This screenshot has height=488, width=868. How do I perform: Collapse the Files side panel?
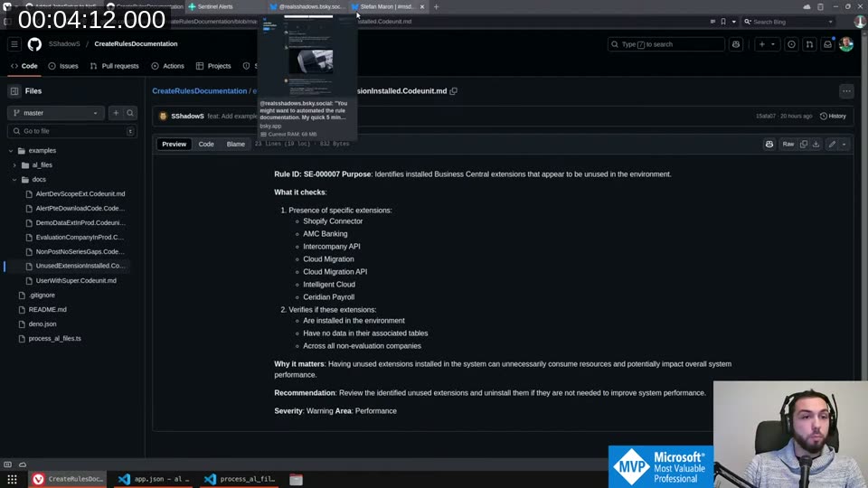click(x=14, y=91)
